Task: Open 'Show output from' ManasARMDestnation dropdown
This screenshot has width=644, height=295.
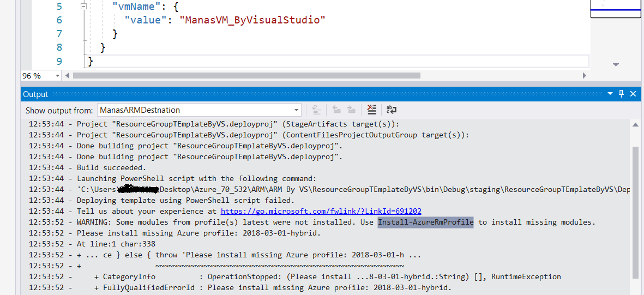Action: 199,110
